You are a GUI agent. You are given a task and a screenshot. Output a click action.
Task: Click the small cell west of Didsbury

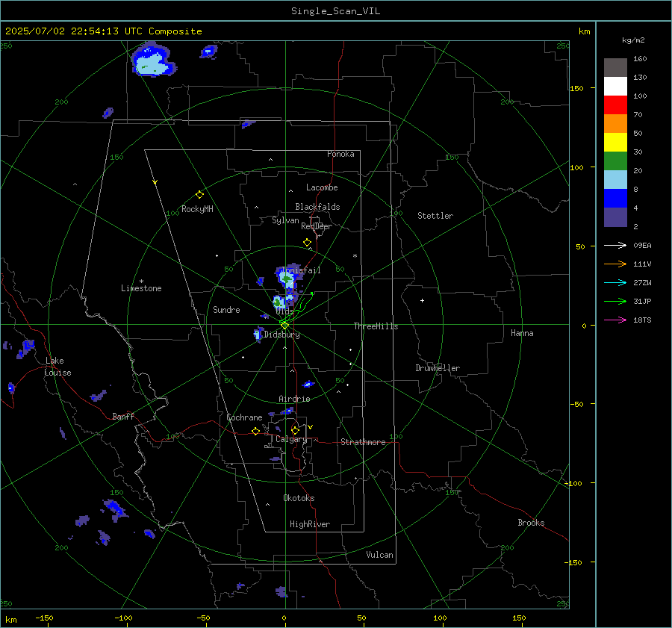click(x=258, y=334)
